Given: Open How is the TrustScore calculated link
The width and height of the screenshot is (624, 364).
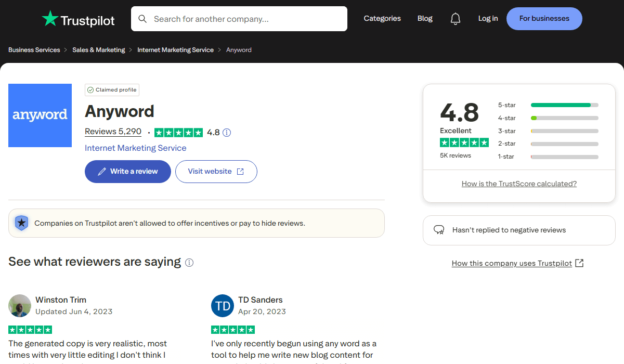Looking at the screenshot, I should [x=519, y=183].
